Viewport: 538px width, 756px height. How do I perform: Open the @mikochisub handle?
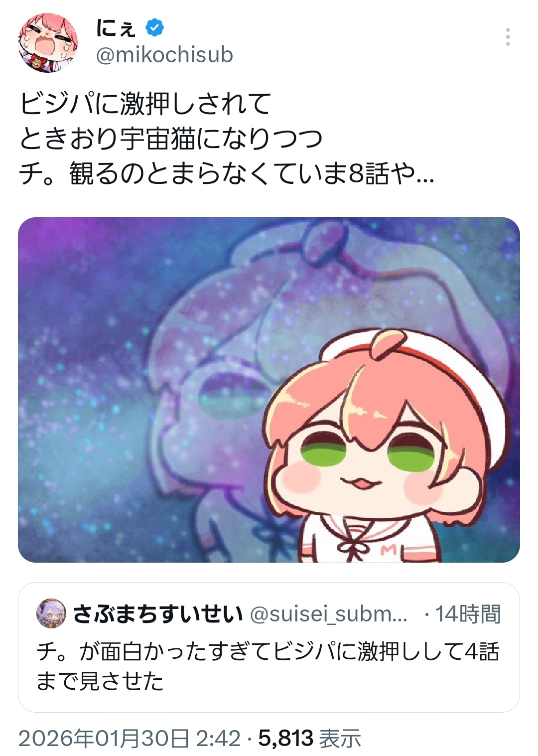pyautogui.click(x=164, y=55)
